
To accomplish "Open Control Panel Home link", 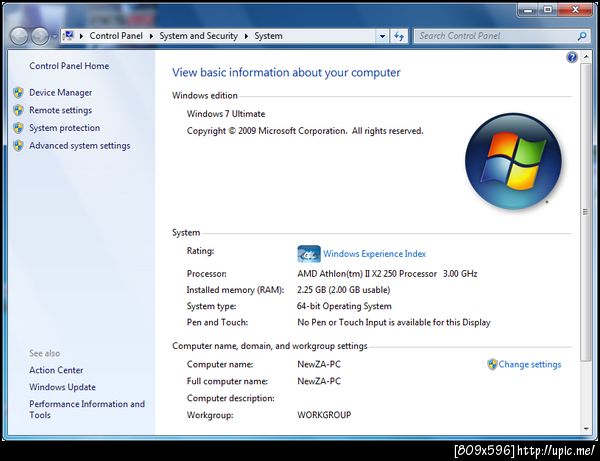I will (69, 66).
